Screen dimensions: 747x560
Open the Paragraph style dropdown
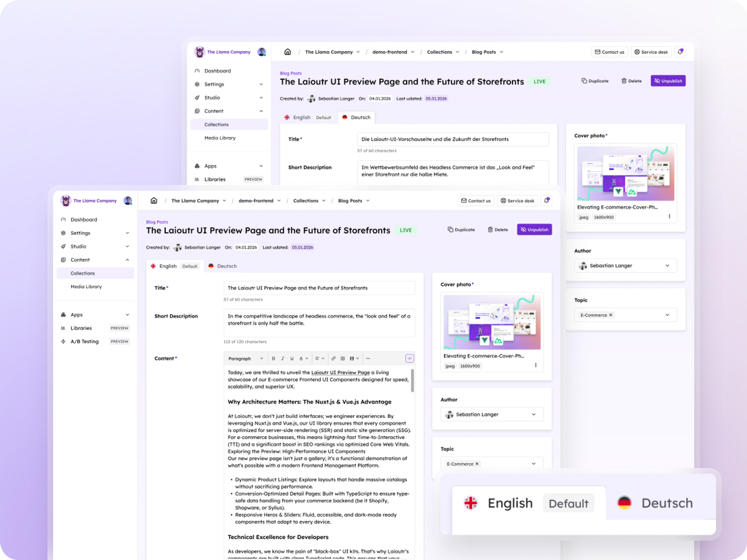click(x=245, y=358)
